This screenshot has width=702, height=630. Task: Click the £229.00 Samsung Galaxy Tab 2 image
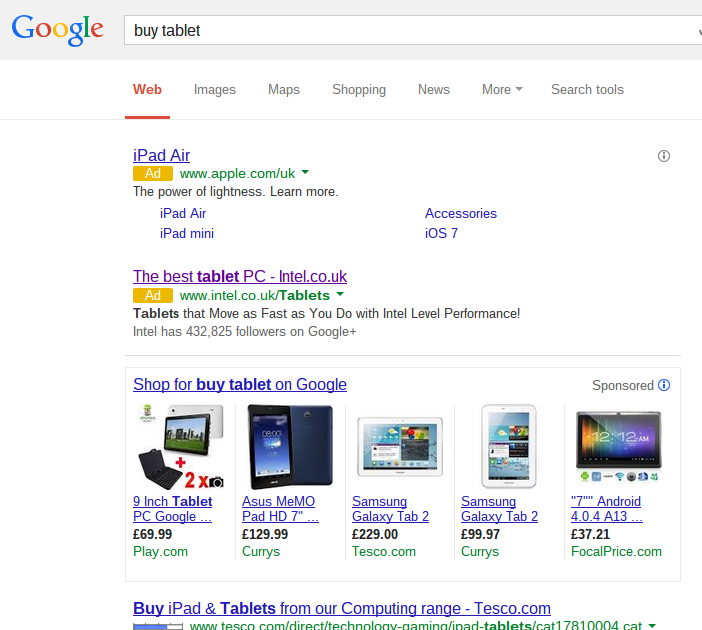(x=400, y=446)
